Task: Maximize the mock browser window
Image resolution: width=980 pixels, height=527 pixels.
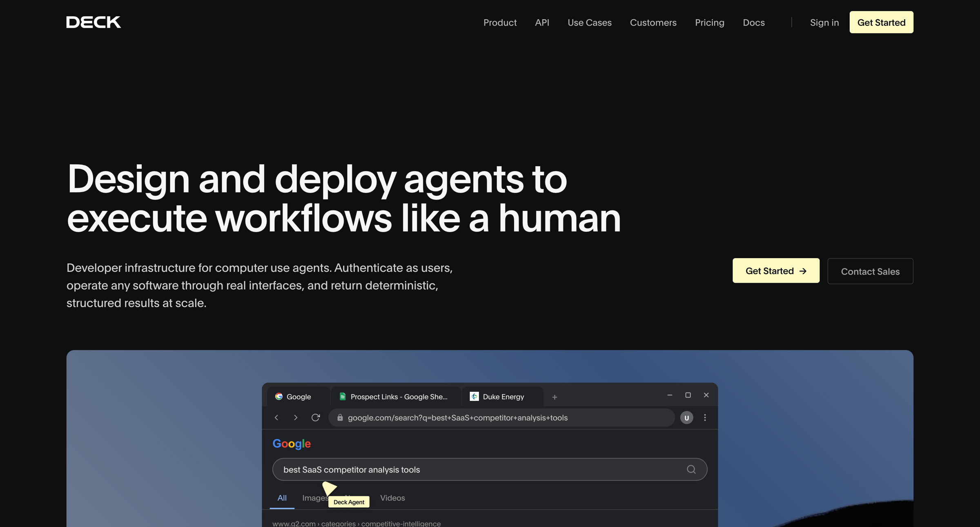Action: pos(688,395)
